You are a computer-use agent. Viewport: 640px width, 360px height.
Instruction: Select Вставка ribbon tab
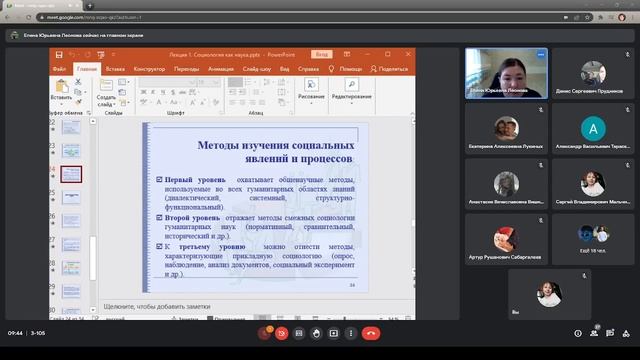[115, 69]
